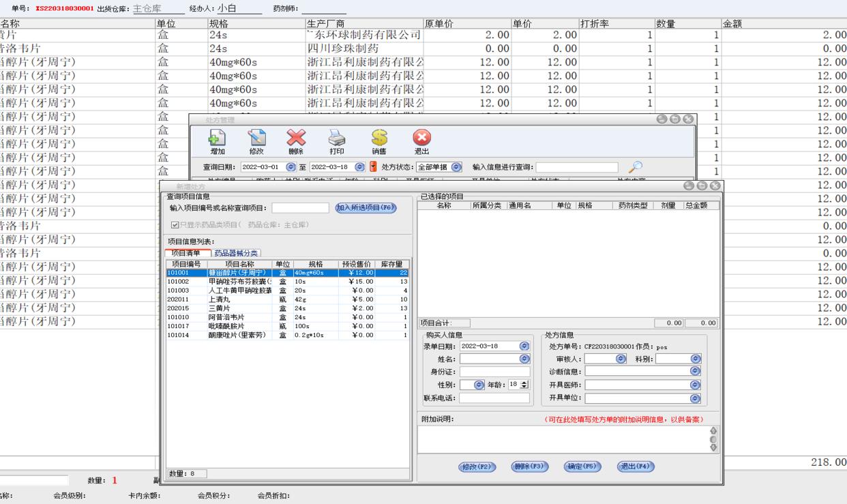The height and width of the screenshot is (504, 847).
Task: Click the 身份证 input field
Action: click(x=494, y=372)
